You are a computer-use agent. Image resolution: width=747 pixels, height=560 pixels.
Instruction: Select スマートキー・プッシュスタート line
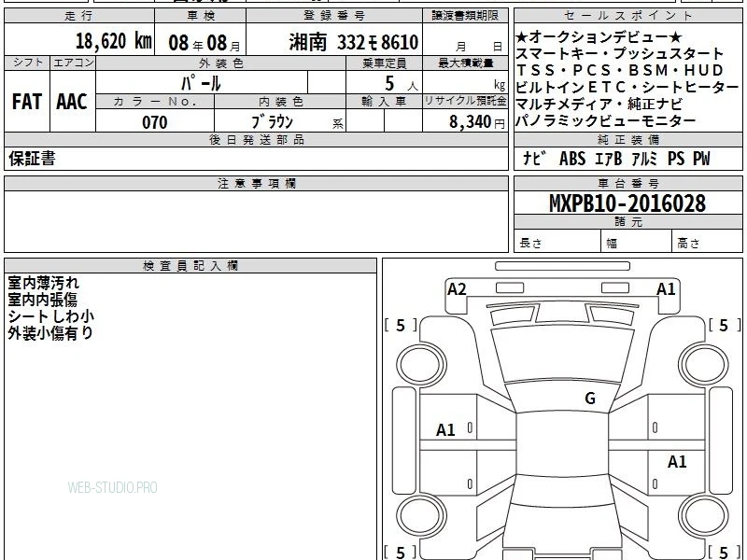pyautogui.click(x=619, y=53)
